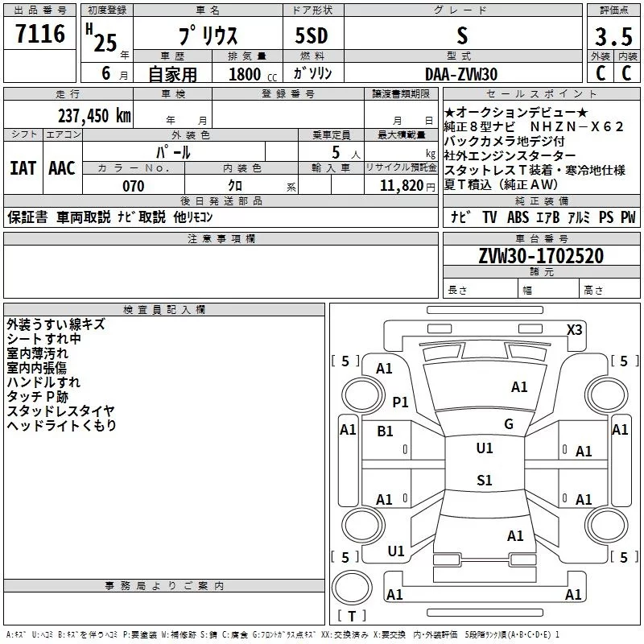Image resolution: width=644 pixels, height=644 pixels.
Task: Select the PW equipment label
Action: [x=628, y=217]
